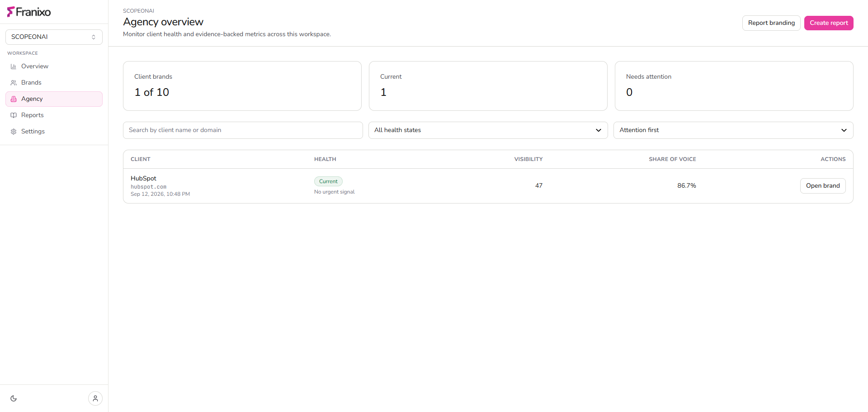Click the Current summary card
This screenshot has height=412, width=868.
488,86
